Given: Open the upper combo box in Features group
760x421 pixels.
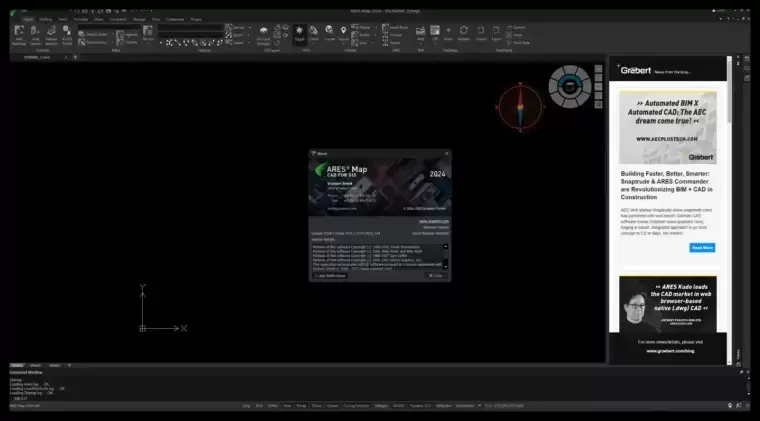Looking at the screenshot, I should coord(190,28).
